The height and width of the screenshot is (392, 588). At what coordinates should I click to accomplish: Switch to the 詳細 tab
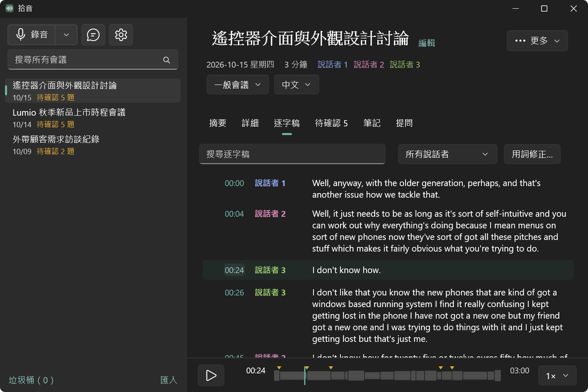click(250, 123)
